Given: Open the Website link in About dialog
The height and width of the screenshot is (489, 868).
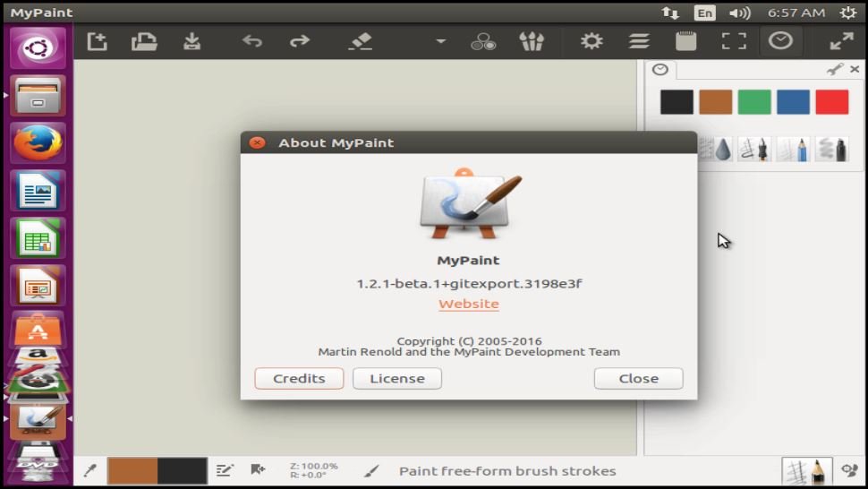Looking at the screenshot, I should point(469,304).
